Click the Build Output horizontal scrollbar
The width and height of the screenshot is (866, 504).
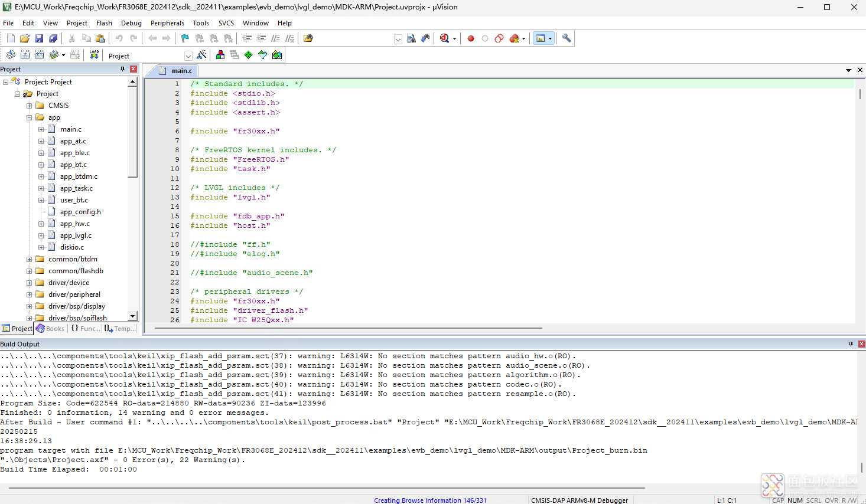[327, 488]
